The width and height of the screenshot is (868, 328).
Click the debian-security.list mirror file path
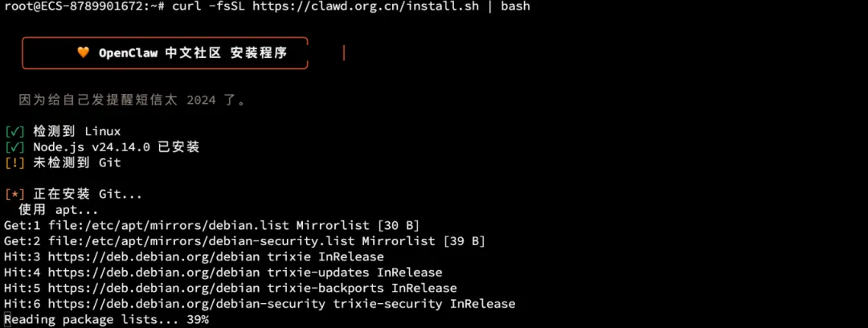click(x=202, y=241)
